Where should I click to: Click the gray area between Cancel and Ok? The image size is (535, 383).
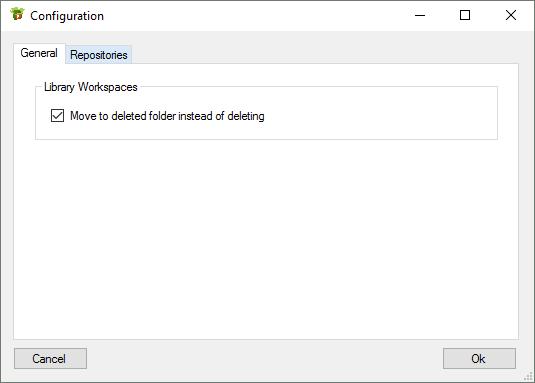264,358
